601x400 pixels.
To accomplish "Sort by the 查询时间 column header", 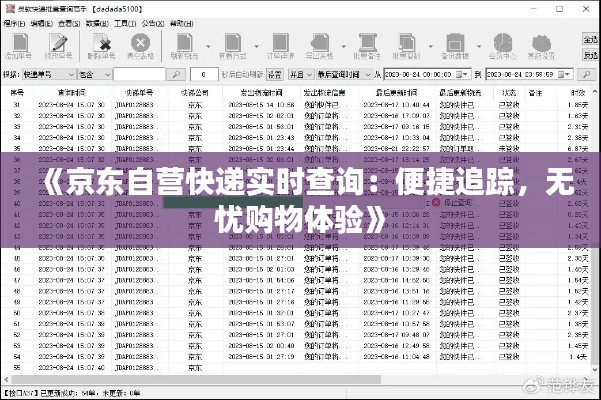I will [x=72, y=93].
